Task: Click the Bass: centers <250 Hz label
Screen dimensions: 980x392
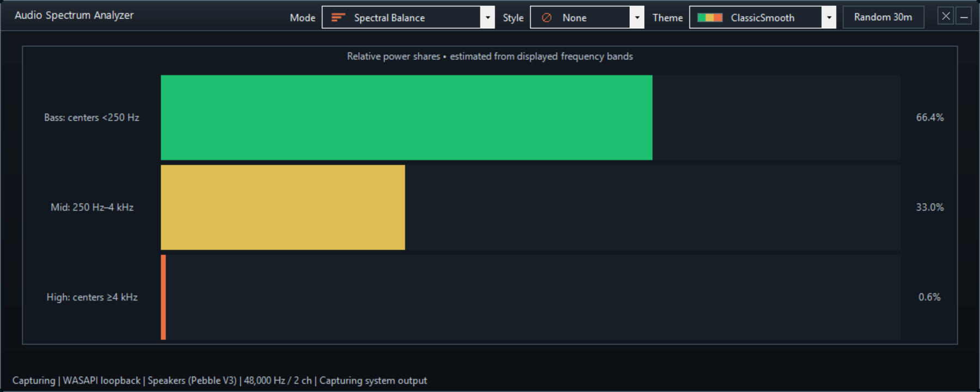Action: [91, 118]
